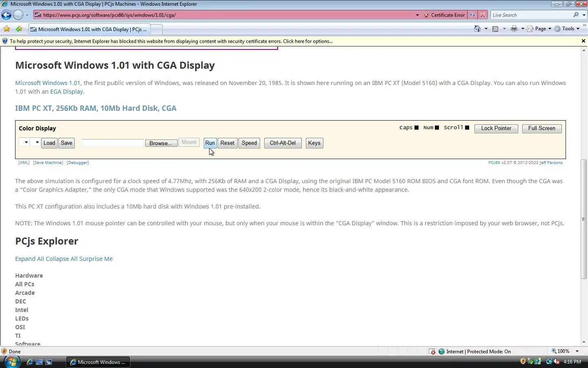Click the Load button
The width and height of the screenshot is (588, 368).
pos(49,143)
